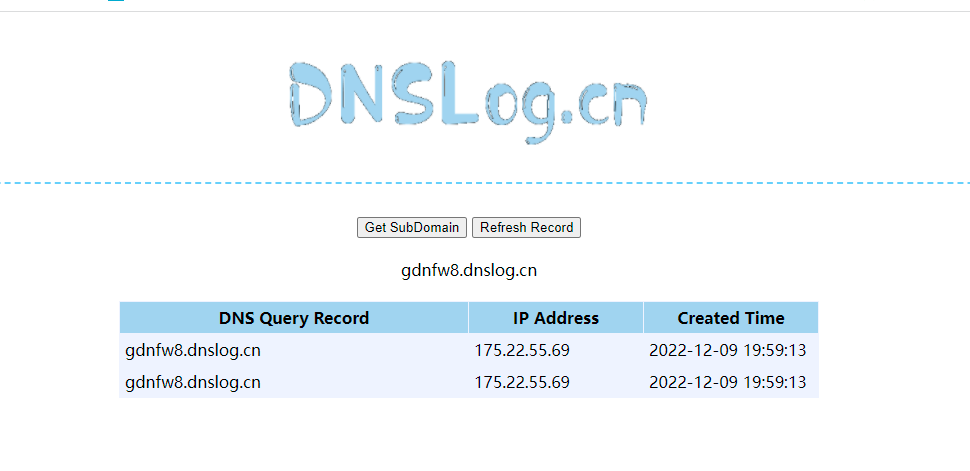Click the Get SubDomain button
970x471 pixels.
pyautogui.click(x=412, y=228)
